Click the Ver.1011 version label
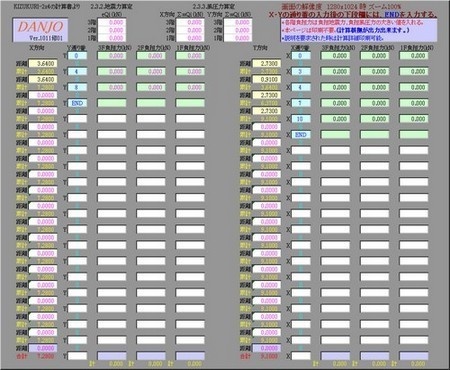 tap(46, 38)
